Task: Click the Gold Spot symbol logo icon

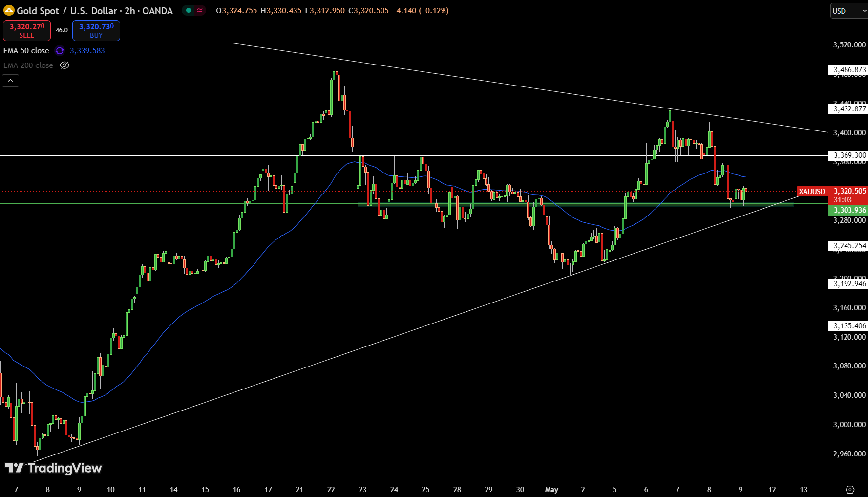Action: [9, 10]
